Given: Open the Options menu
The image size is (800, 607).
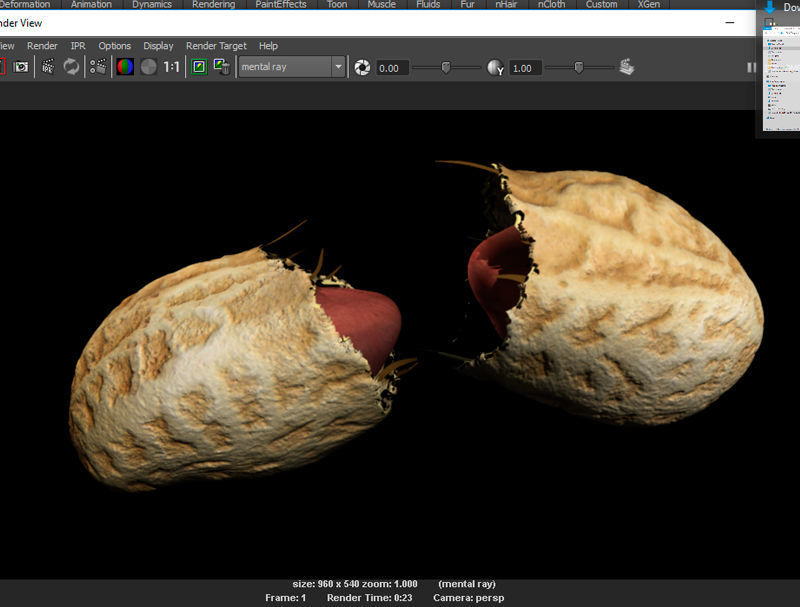Looking at the screenshot, I should (x=115, y=46).
